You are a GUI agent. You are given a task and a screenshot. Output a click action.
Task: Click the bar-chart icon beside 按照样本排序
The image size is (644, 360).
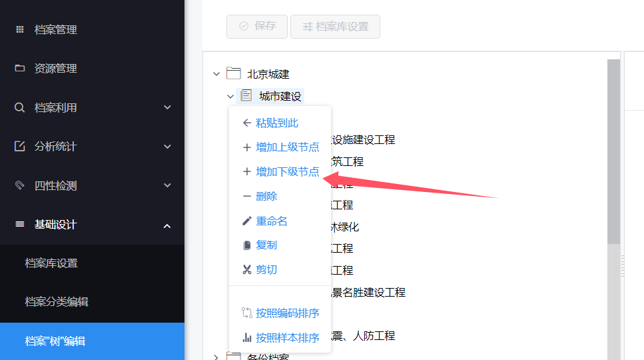(x=247, y=337)
